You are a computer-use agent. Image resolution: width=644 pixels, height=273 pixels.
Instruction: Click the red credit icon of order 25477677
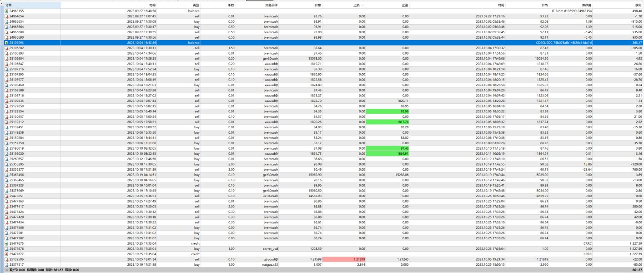6,254
